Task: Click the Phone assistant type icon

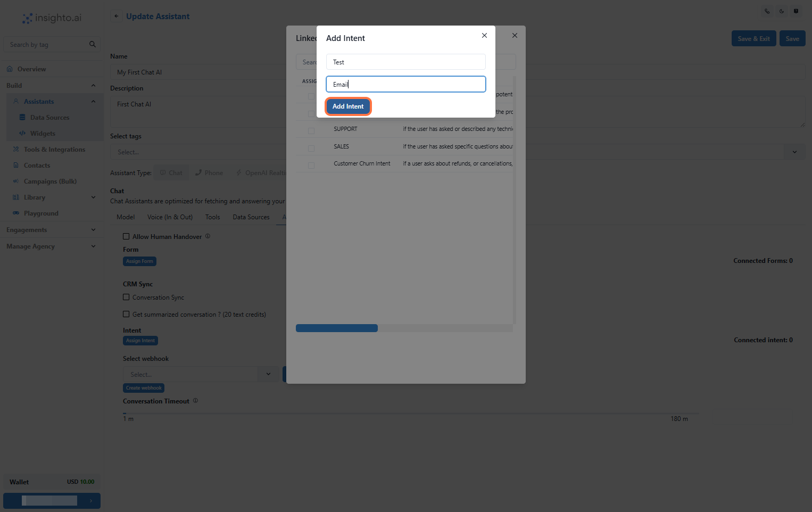Action: tap(198, 172)
